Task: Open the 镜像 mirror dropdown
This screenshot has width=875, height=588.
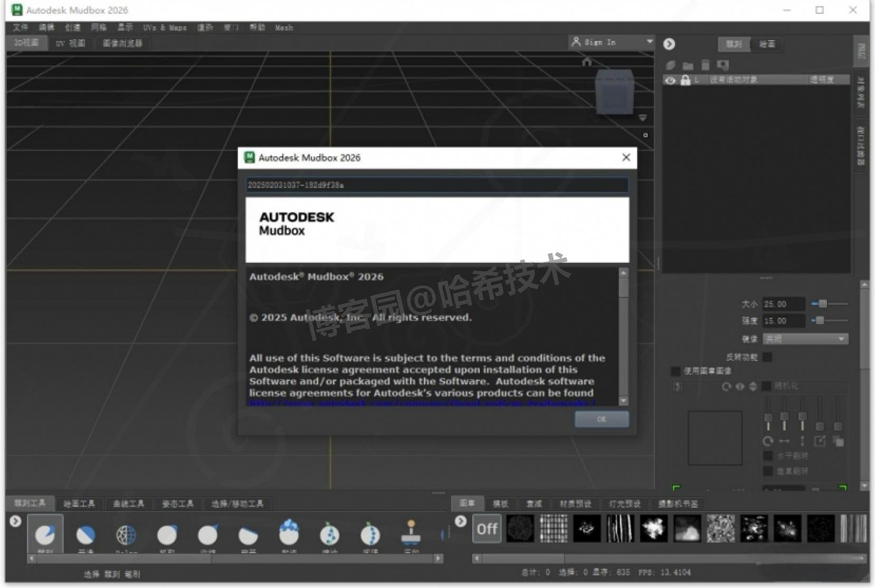Action: click(804, 338)
